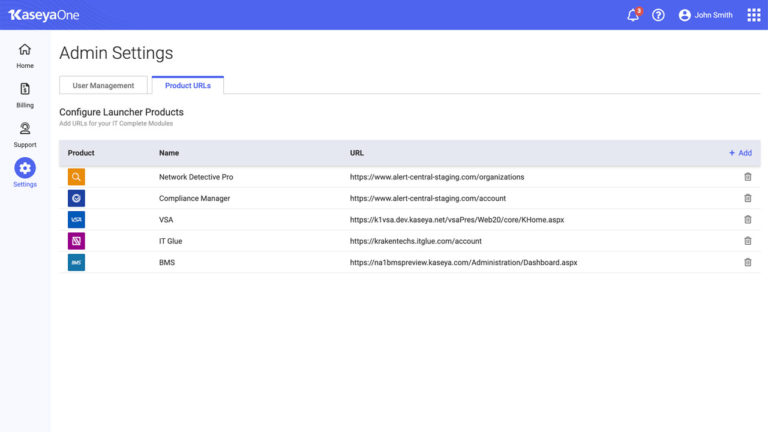This screenshot has height=432, width=768.
Task: Open Billing in sidebar
Action: [x=25, y=96]
